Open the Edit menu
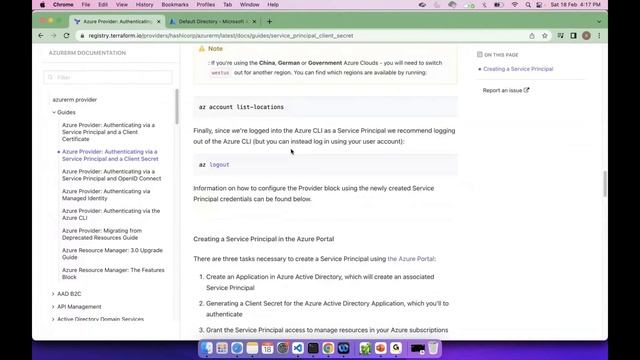The image size is (640, 360). (103, 5)
